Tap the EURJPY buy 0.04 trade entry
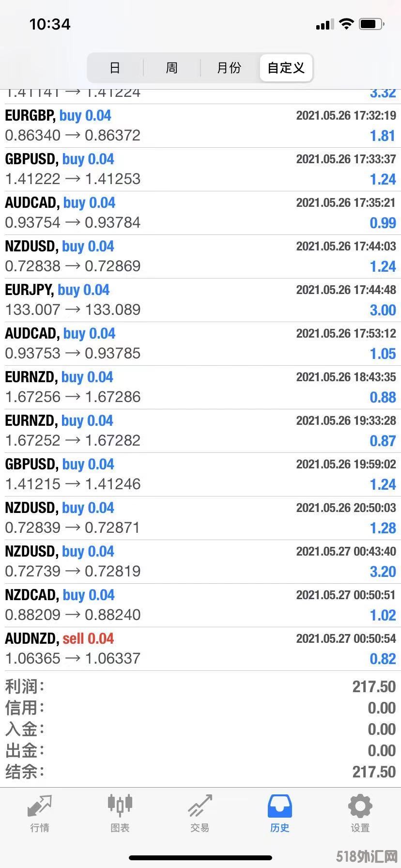Viewport: 401px width, 868px height. tap(200, 300)
